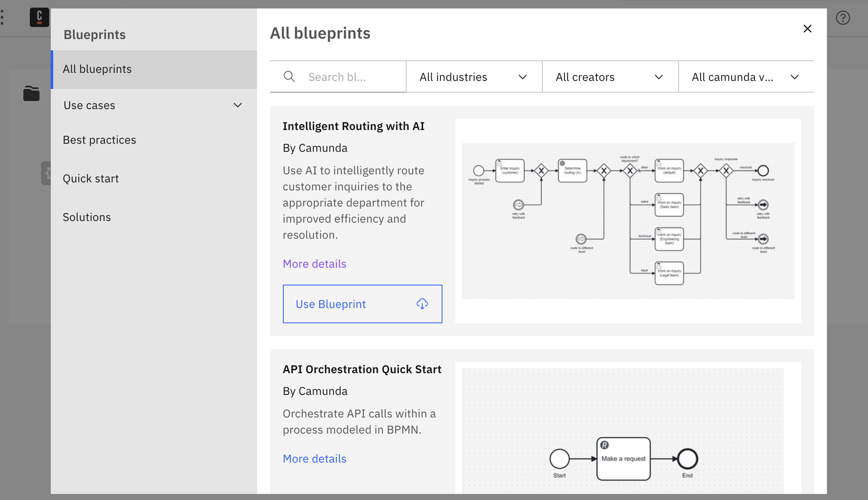Open the help question mark icon
Screen dimensions: 868x500
point(843,17)
